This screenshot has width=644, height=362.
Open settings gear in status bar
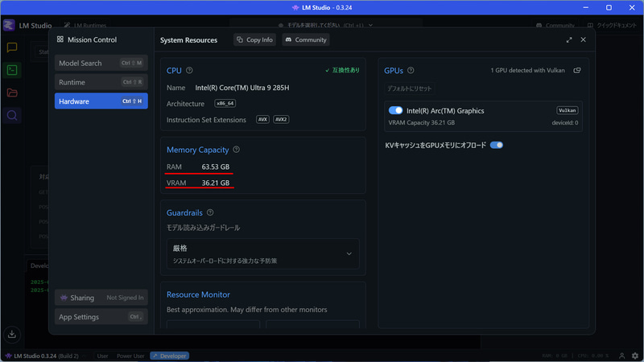pos(635,356)
